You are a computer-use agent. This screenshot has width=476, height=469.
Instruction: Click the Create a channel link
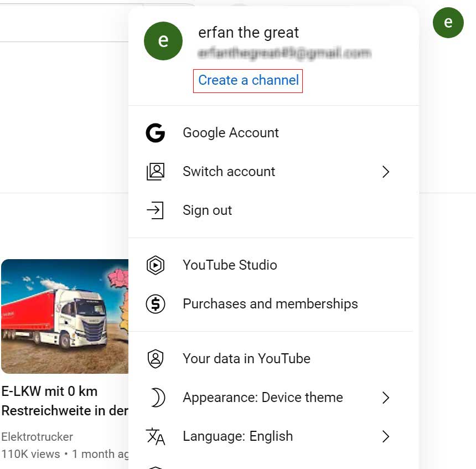coord(249,80)
